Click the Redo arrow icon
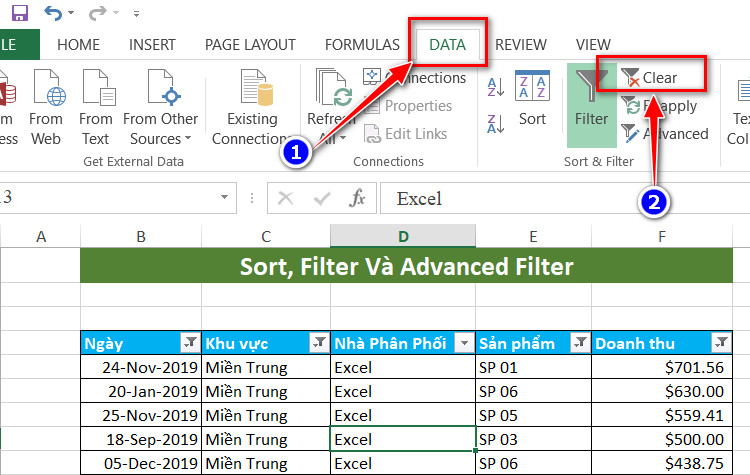This screenshot has width=750, height=475. (x=98, y=13)
